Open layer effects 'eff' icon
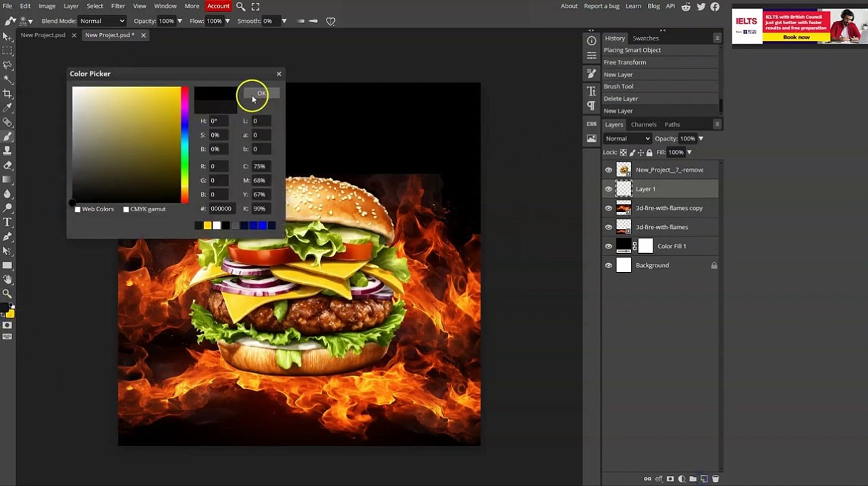This screenshot has width=868, height=486. pyautogui.click(x=659, y=479)
